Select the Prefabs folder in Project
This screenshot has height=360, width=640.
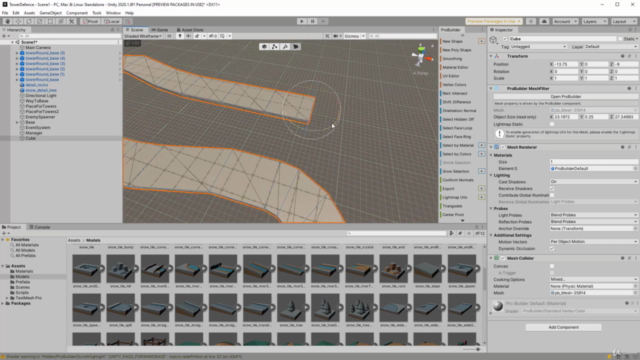coord(22,282)
